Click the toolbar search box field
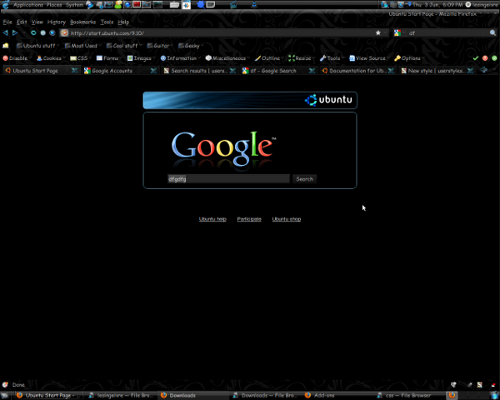Viewport: 500px width, 400px height. 445,33
